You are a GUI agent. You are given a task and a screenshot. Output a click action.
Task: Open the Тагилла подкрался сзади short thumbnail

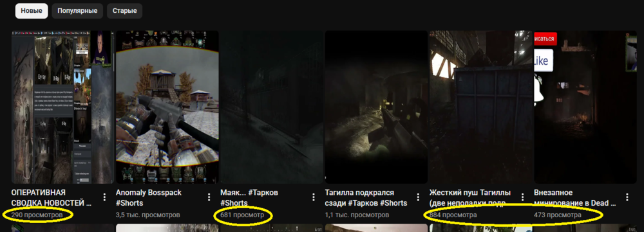pyautogui.click(x=376, y=107)
